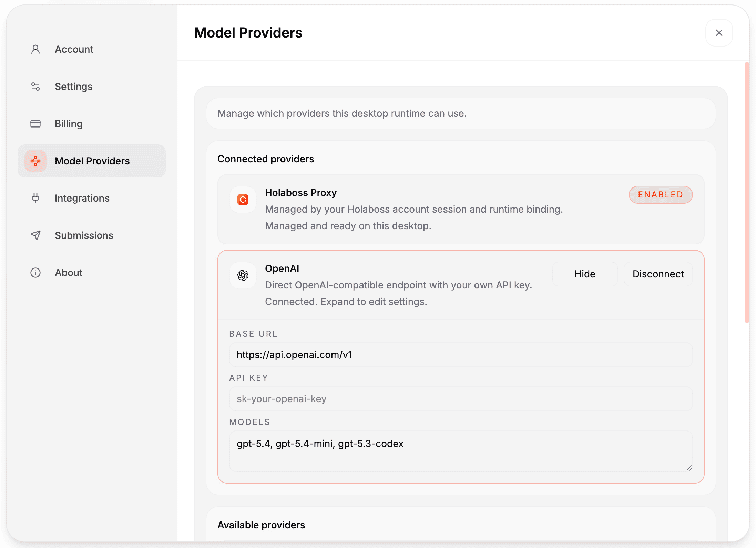This screenshot has width=756, height=548.
Task: Switch to the Integrations section
Action: coord(82,198)
